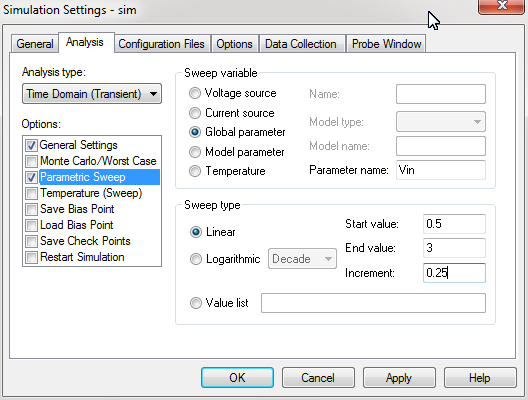Image resolution: width=528 pixels, height=400 pixels.
Task: Enable the Save Check Points checkbox
Action: pos(31,241)
